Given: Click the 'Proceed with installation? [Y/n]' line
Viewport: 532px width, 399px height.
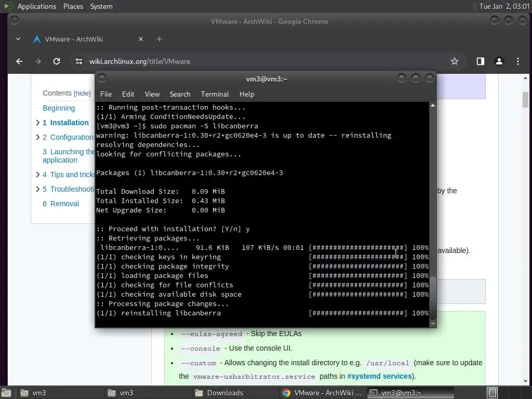Looking at the screenshot, I should click(173, 229).
